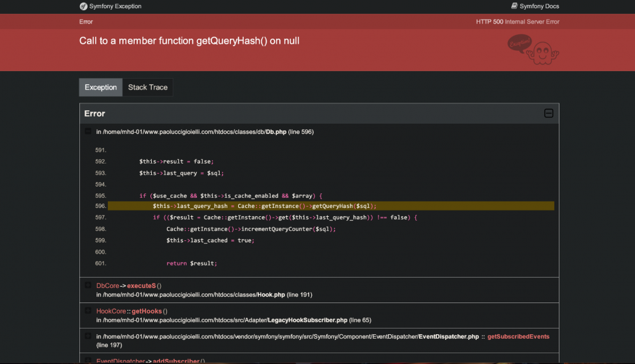Click the error message 'Call to a member function'
This screenshot has width=635, height=364.
(x=189, y=41)
